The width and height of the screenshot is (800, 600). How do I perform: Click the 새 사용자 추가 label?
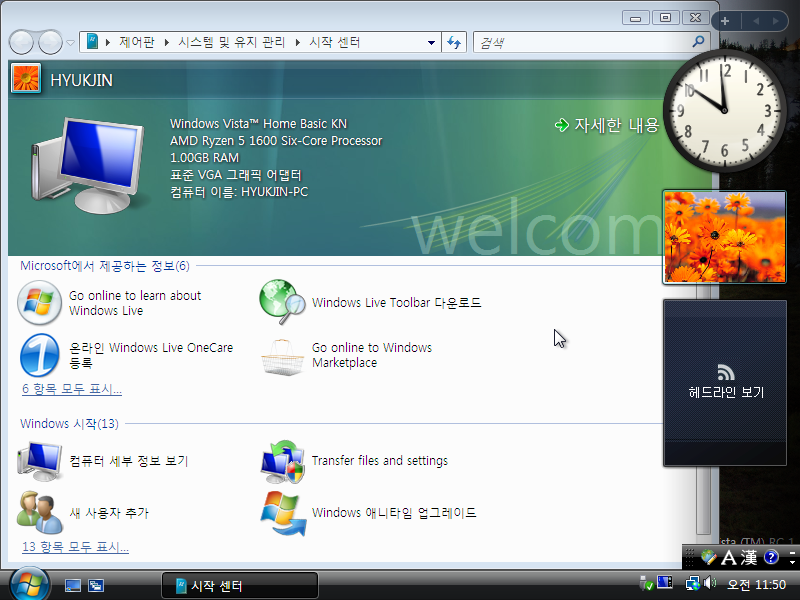coord(109,513)
